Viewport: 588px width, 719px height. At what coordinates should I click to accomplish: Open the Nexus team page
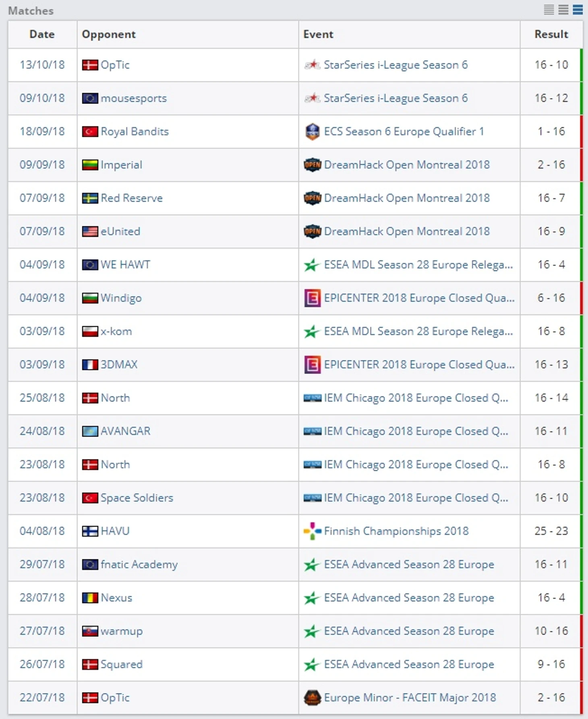tap(116, 598)
